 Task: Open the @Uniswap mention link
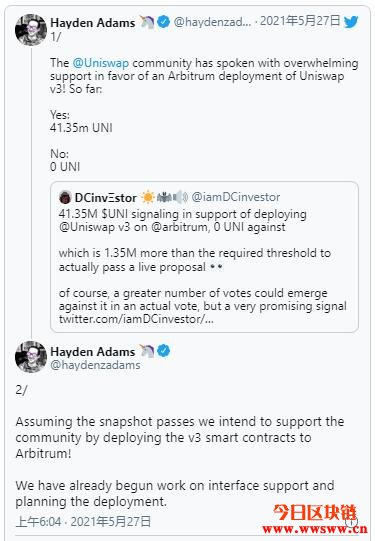coord(101,63)
